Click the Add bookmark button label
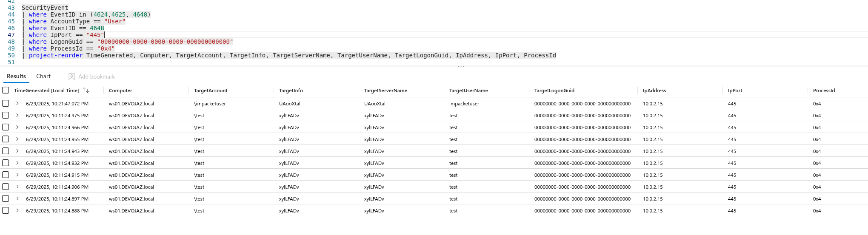 pyautogui.click(x=97, y=77)
